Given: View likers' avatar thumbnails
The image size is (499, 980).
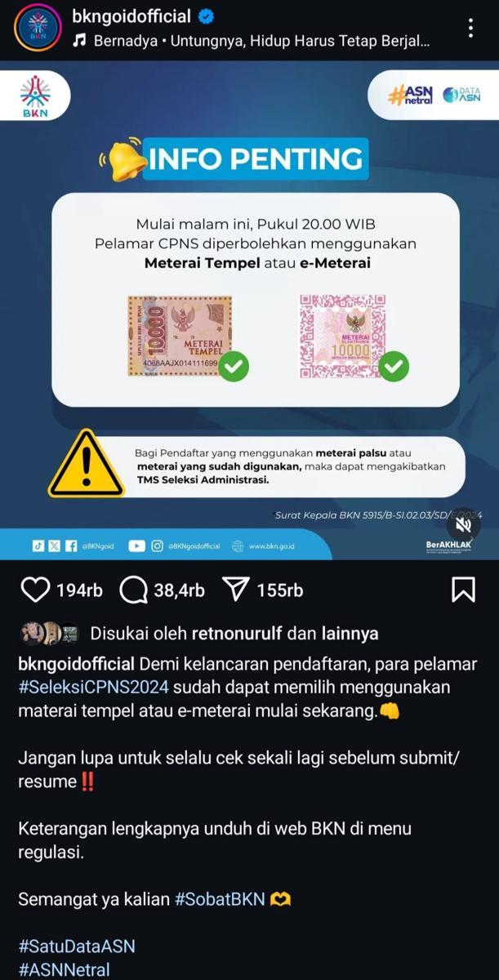Looking at the screenshot, I should (x=49, y=633).
